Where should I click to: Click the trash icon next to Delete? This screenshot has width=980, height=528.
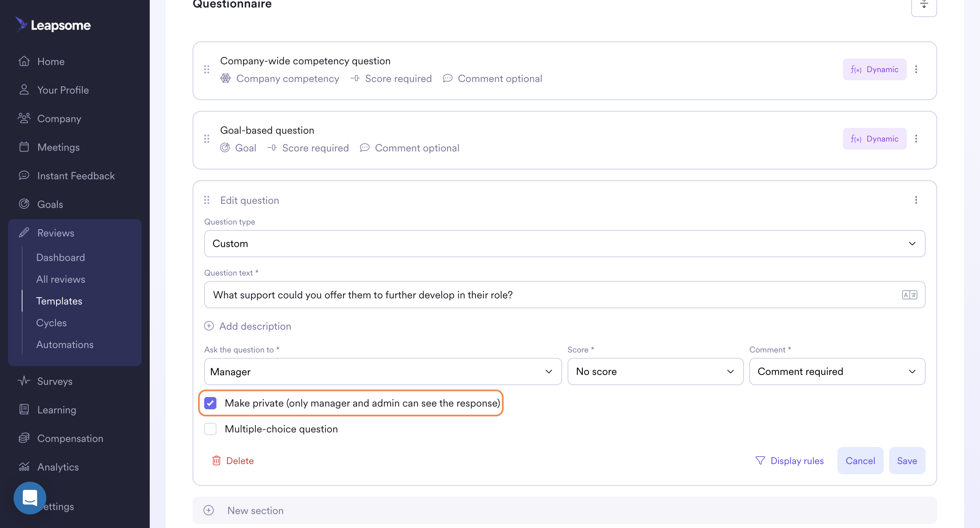216,461
